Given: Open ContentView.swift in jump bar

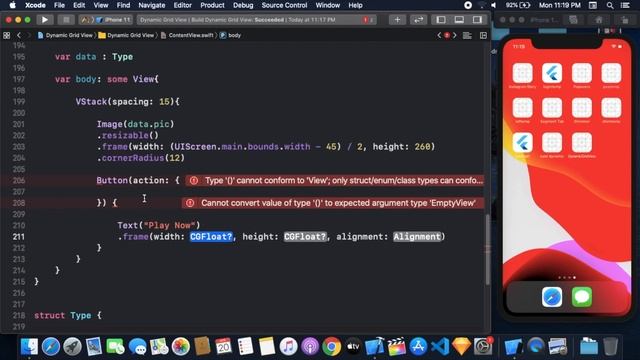Looking at the screenshot, I should coord(187,36).
